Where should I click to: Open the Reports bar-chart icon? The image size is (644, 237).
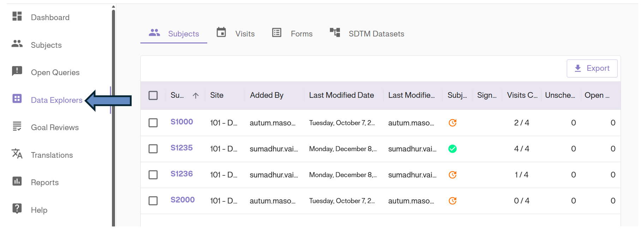[17, 182]
